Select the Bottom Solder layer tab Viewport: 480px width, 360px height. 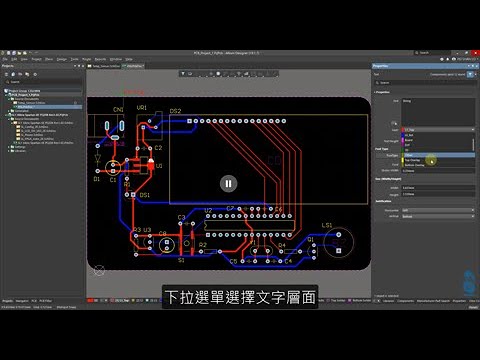pyautogui.click(x=359, y=301)
